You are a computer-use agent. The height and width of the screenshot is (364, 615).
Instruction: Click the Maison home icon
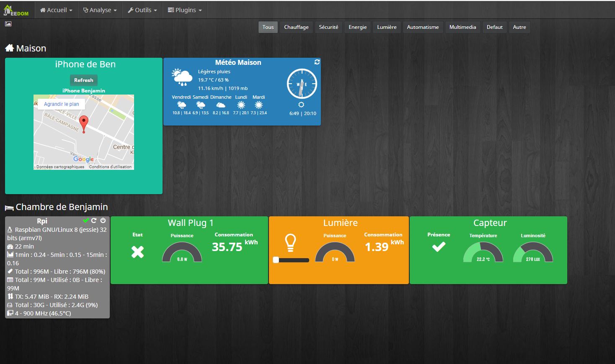click(10, 48)
